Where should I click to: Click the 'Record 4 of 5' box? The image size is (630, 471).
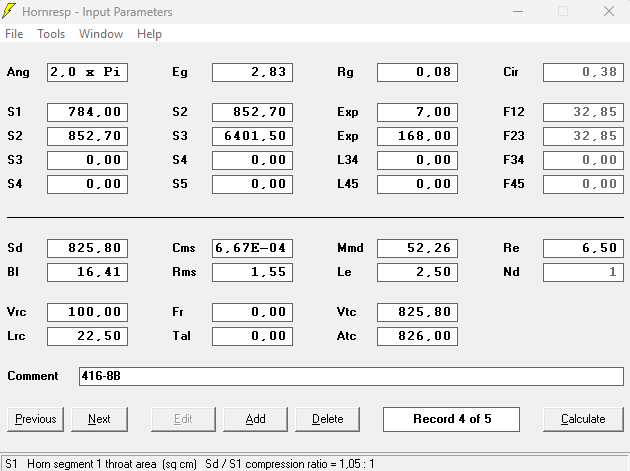[451, 419]
